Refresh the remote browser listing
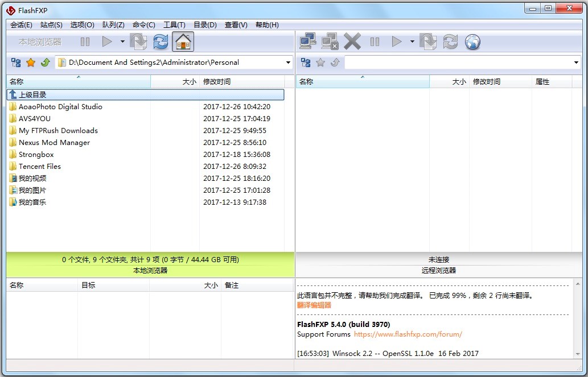Image resolution: width=588 pixels, height=377 pixels. point(450,42)
